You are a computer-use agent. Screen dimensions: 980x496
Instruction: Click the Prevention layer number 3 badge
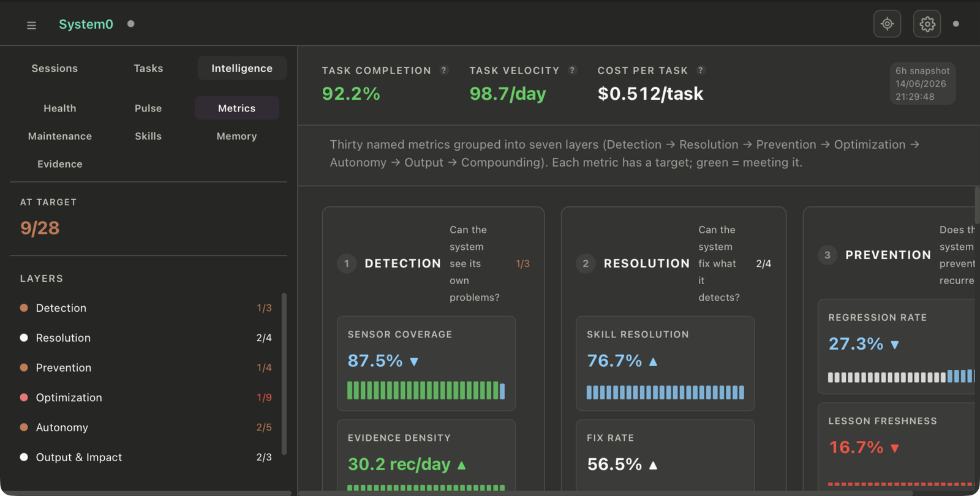(x=827, y=255)
